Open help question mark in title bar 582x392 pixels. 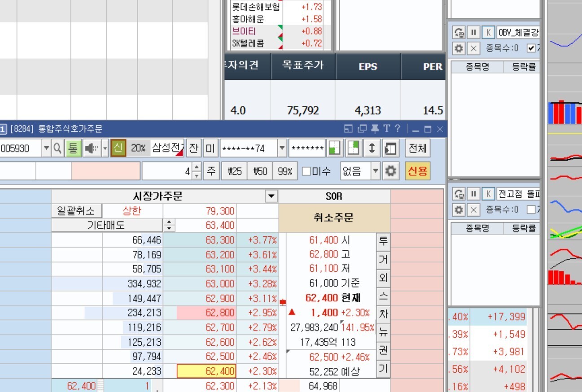click(397, 129)
